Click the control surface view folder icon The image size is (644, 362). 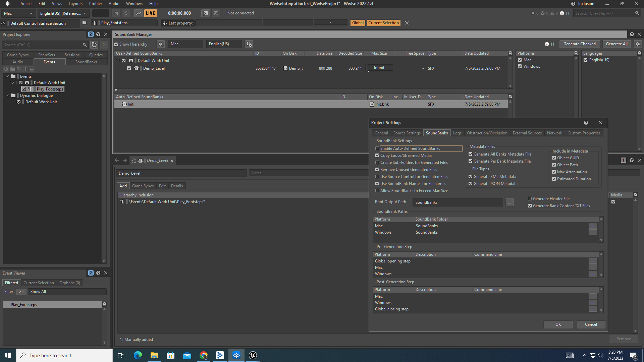[x=85, y=23]
